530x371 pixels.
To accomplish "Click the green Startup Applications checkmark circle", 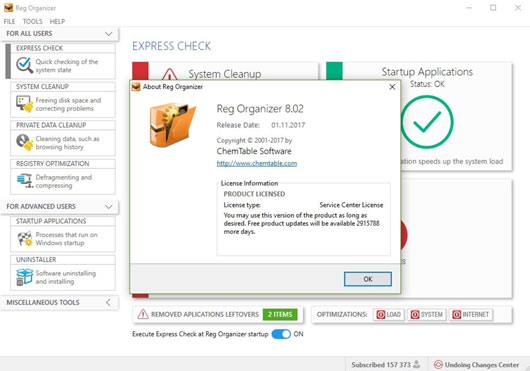I will 427,122.
